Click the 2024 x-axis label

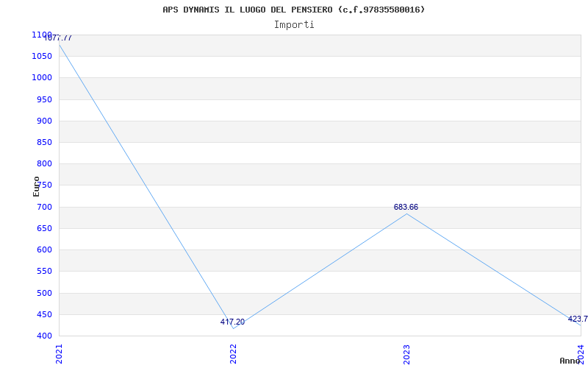[x=581, y=354]
